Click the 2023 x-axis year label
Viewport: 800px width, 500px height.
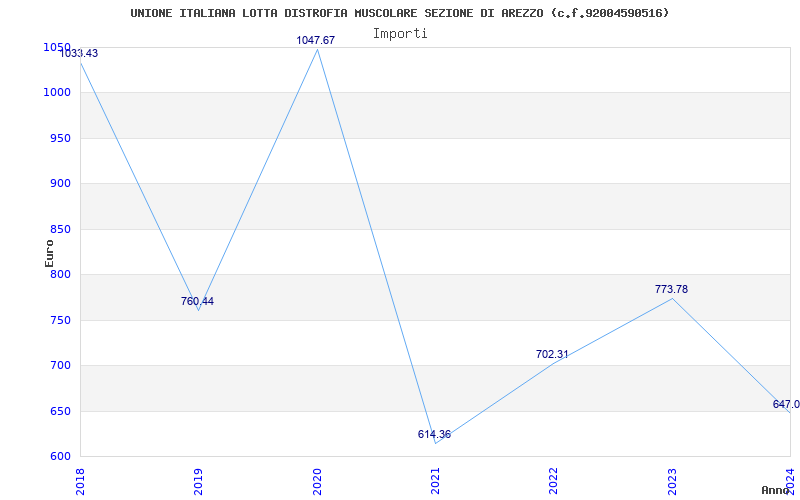672,481
